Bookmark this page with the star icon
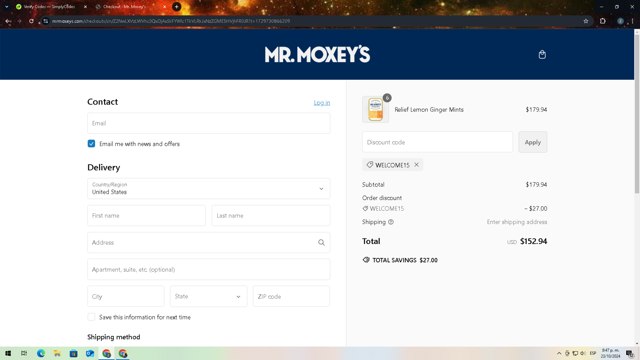Screen dimensions: 640x360 tap(586, 21)
